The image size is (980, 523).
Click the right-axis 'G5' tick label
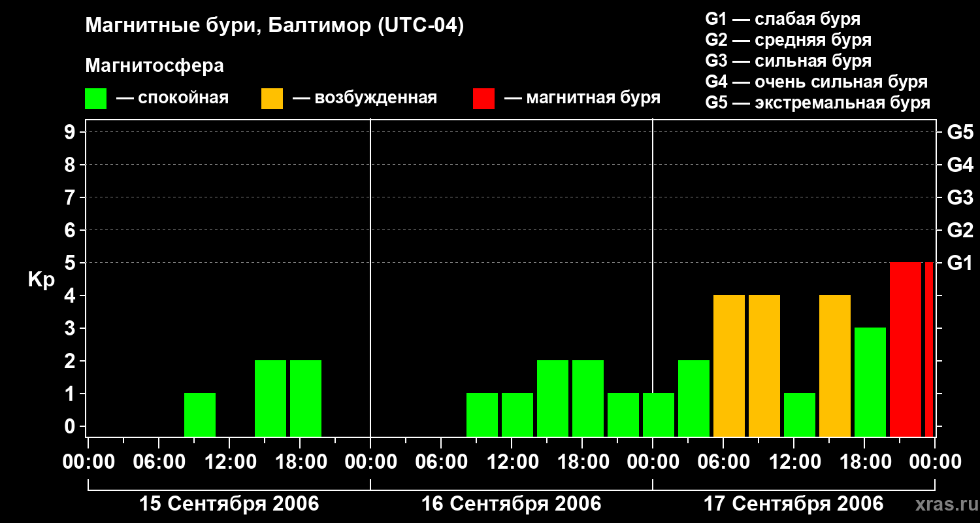point(960,133)
